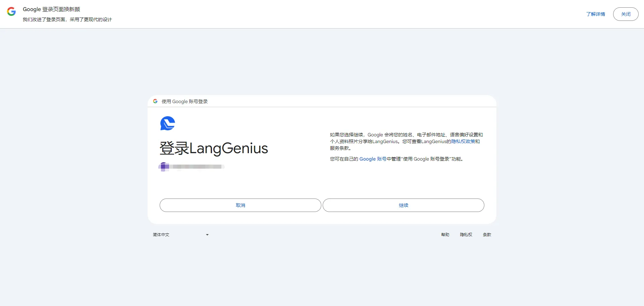Click the language dropdown arrow
Image resolution: width=644 pixels, height=306 pixels.
pos(207,235)
